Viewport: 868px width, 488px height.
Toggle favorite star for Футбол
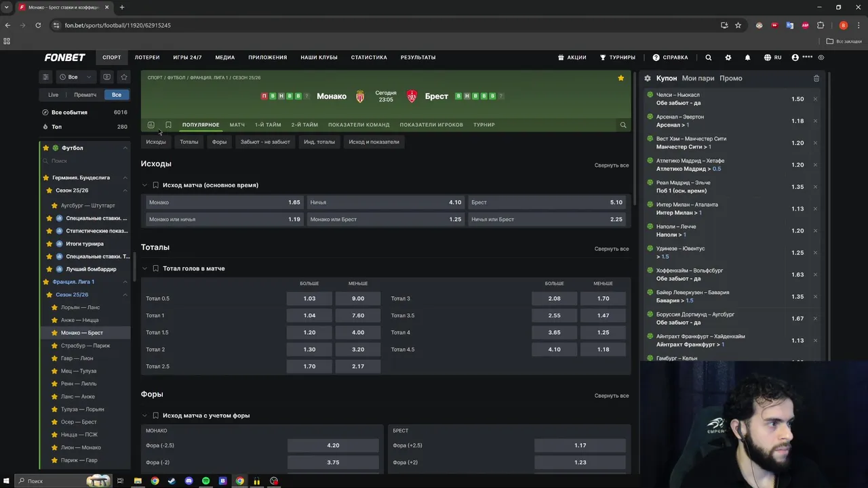pyautogui.click(x=46, y=148)
